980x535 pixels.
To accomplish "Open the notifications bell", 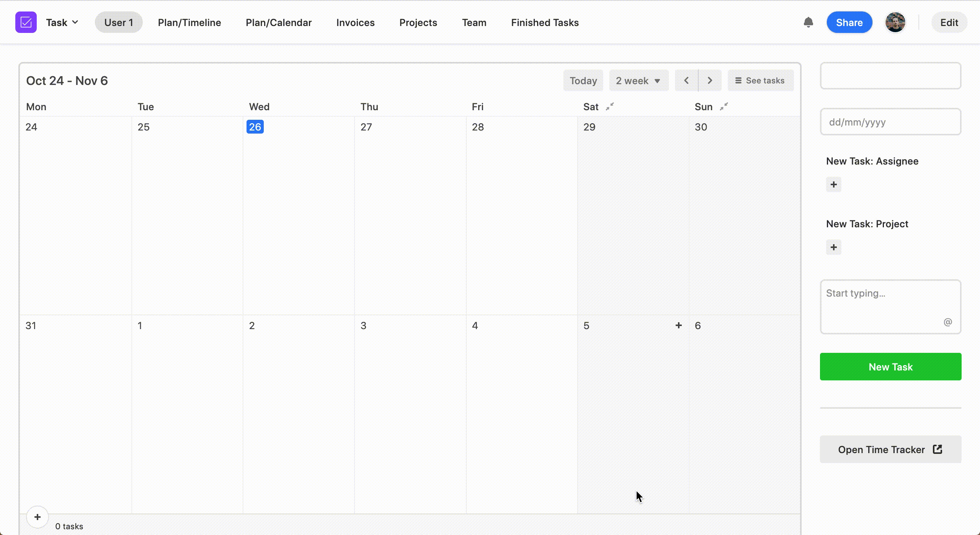I will [809, 22].
